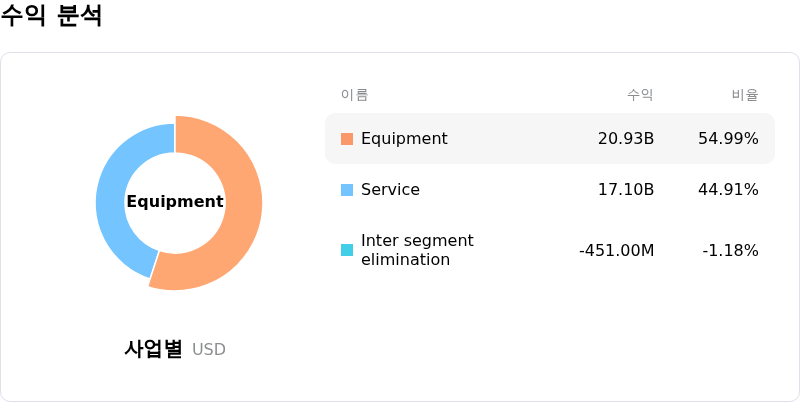Viewport: 800px width, 402px height.
Task: Click the 44.91% ratio value
Action: tap(729, 190)
